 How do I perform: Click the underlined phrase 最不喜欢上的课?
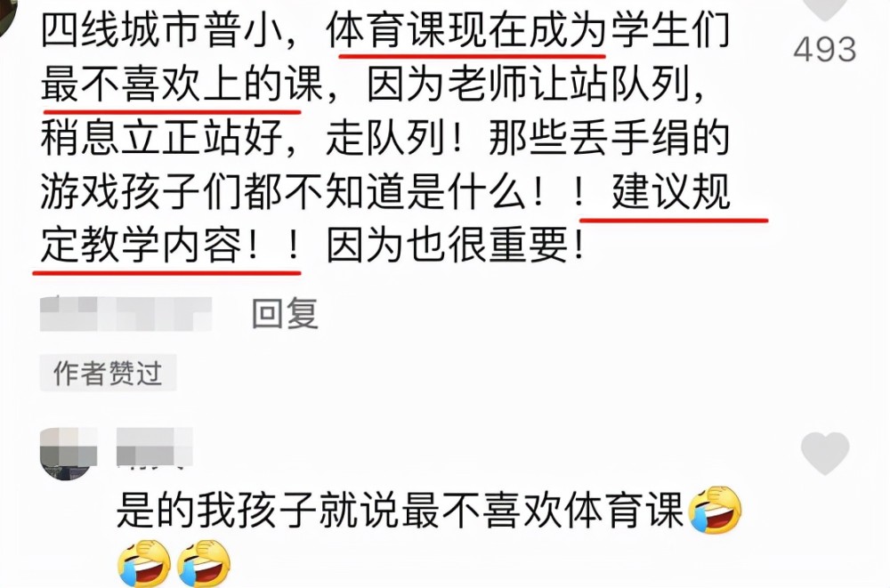click(182, 84)
